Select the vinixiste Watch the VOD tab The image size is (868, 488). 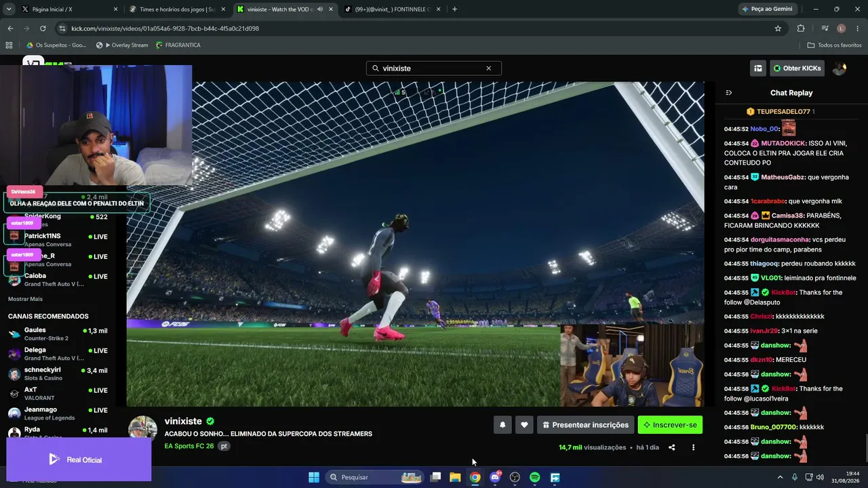click(285, 9)
